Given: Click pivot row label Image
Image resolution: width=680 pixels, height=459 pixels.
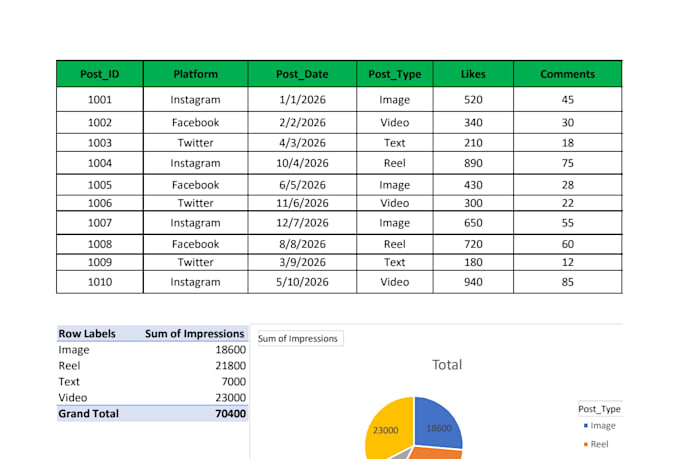Looking at the screenshot, I should click(74, 350).
